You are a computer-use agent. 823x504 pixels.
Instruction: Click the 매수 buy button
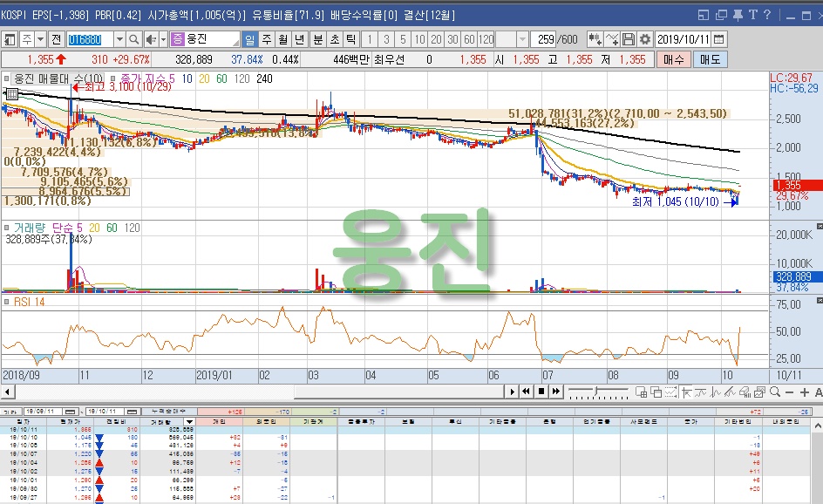673,60
